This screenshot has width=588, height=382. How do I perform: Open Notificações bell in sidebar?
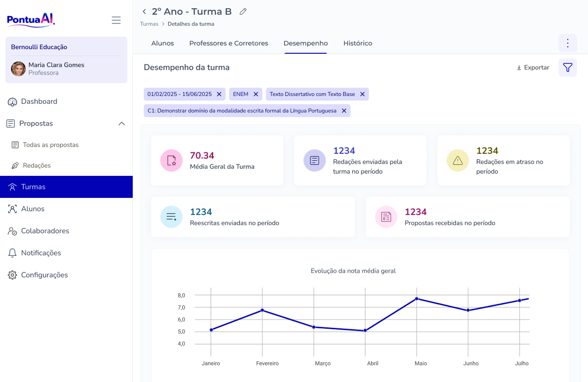click(x=41, y=253)
